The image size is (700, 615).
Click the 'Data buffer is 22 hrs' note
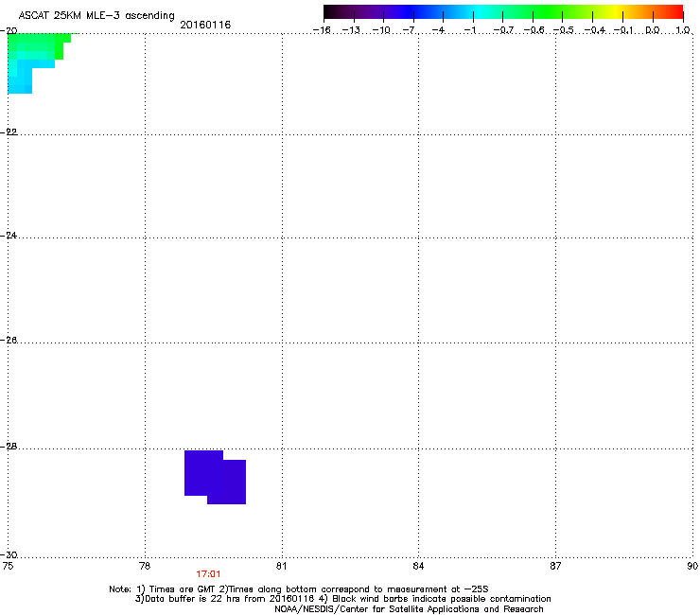pyautogui.click(x=342, y=599)
